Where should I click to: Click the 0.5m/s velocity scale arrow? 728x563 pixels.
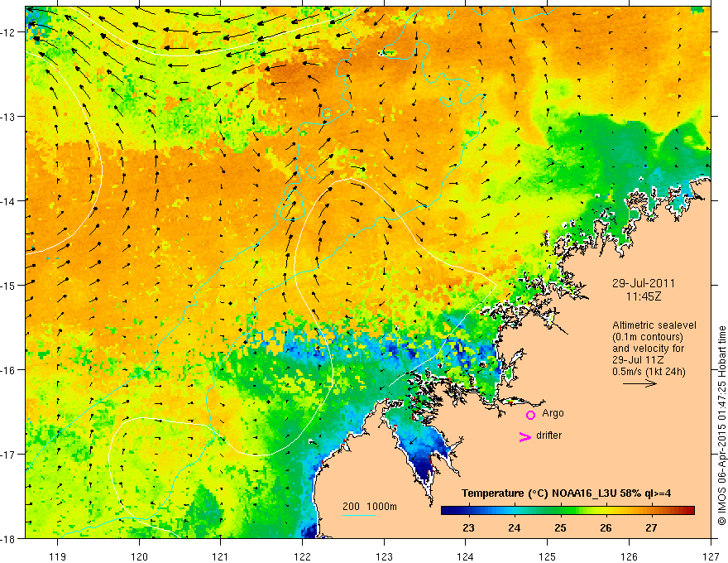click(639, 383)
